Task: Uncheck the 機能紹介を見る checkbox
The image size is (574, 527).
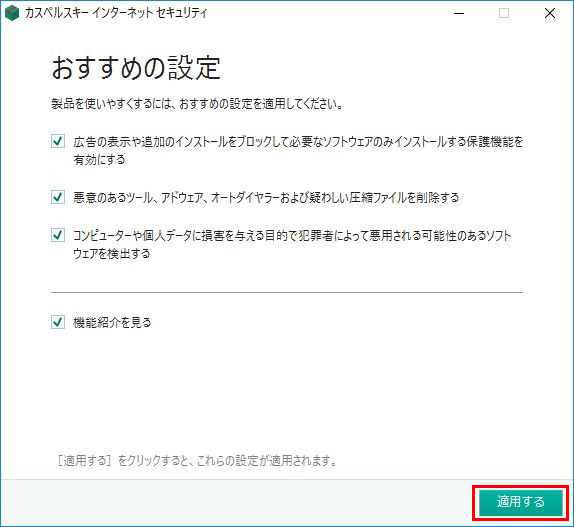Action: pyautogui.click(x=58, y=322)
